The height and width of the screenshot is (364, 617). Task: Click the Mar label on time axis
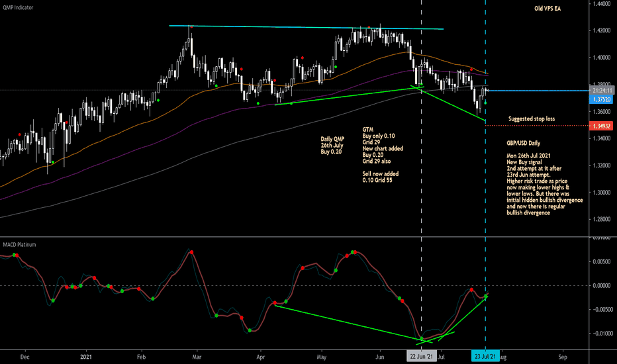click(x=197, y=357)
